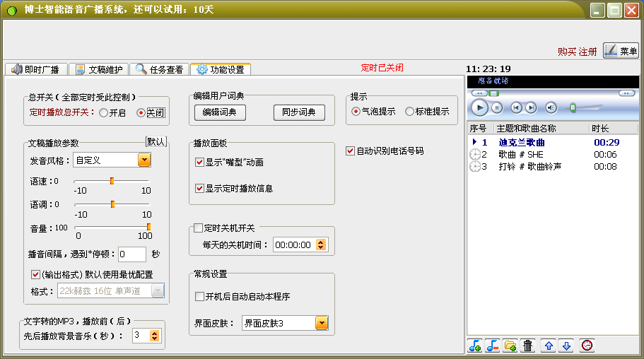Image resolution: width=644 pixels, height=359 pixels.
Task: Click the 购买 link
Action: click(567, 52)
